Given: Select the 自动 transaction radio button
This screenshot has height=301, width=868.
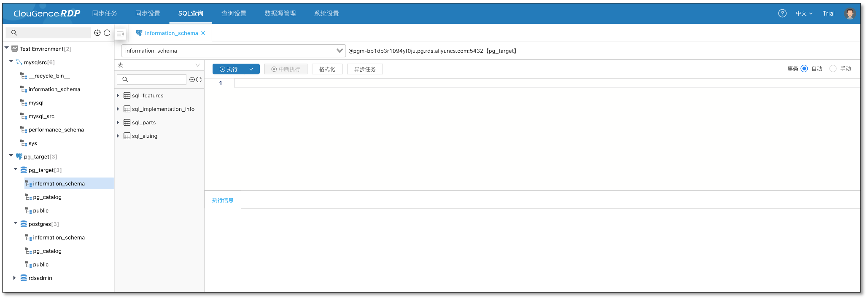Looking at the screenshot, I should (804, 69).
